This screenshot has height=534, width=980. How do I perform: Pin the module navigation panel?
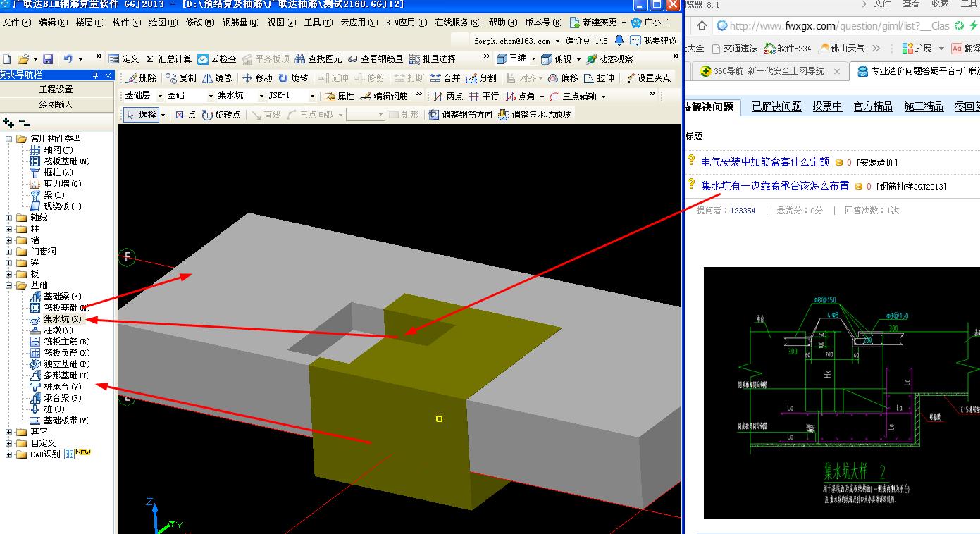[96, 75]
